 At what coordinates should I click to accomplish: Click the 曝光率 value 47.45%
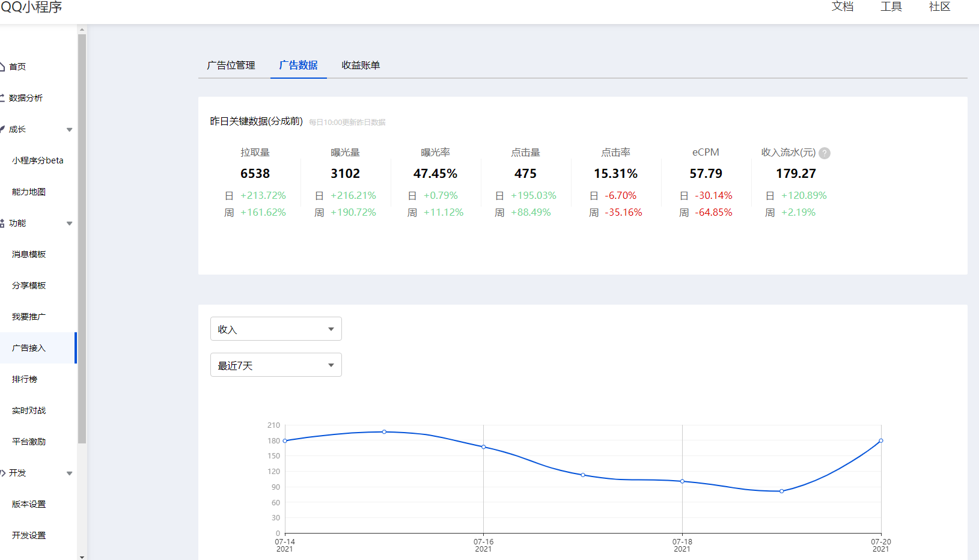point(435,174)
